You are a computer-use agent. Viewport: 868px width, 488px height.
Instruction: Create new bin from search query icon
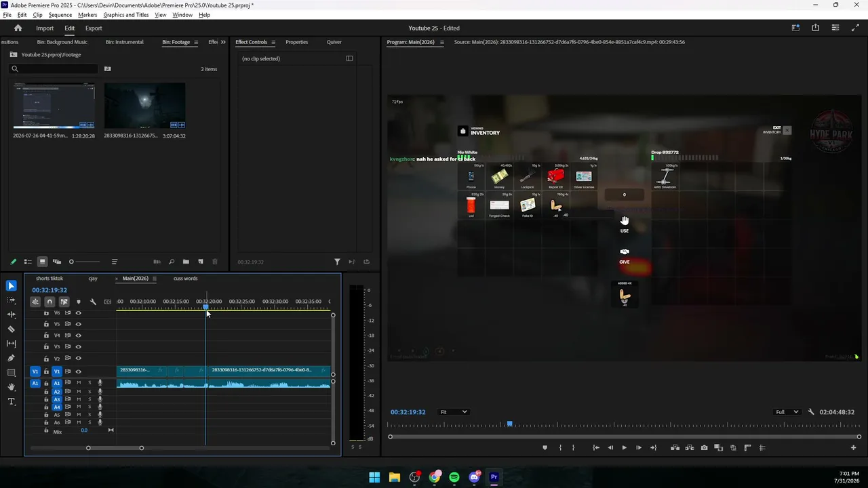click(107, 68)
